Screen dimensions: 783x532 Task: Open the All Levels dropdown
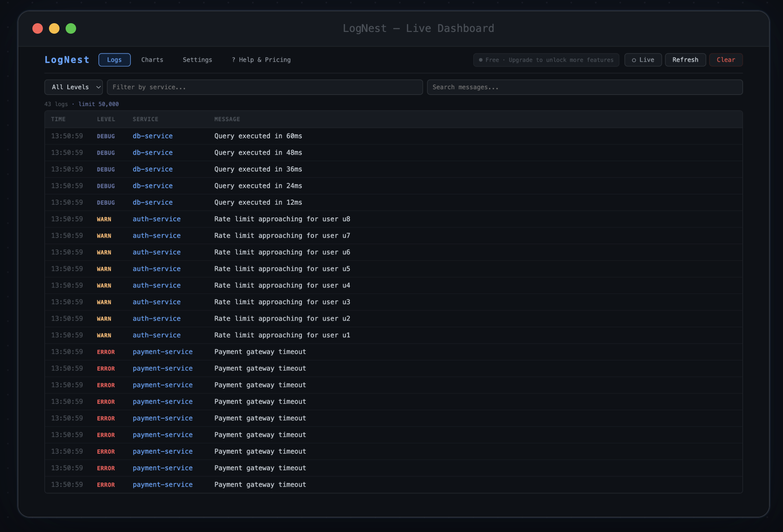[73, 87]
